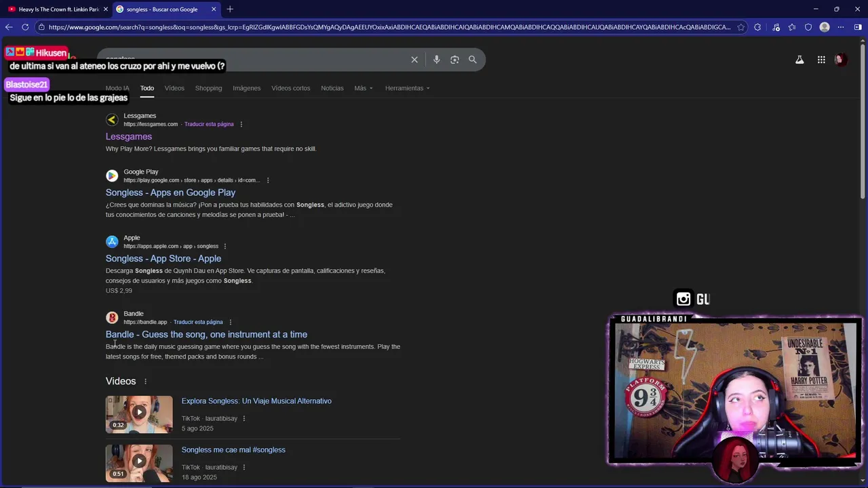Open Search Labs flask icon
The height and width of the screenshot is (488, 868).
click(800, 60)
